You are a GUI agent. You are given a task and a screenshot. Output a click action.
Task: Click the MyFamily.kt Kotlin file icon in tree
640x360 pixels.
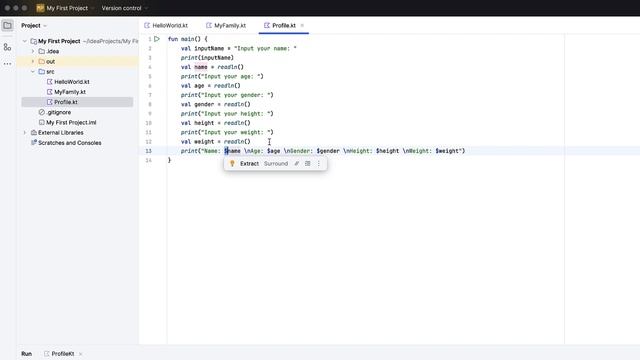pos(50,92)
